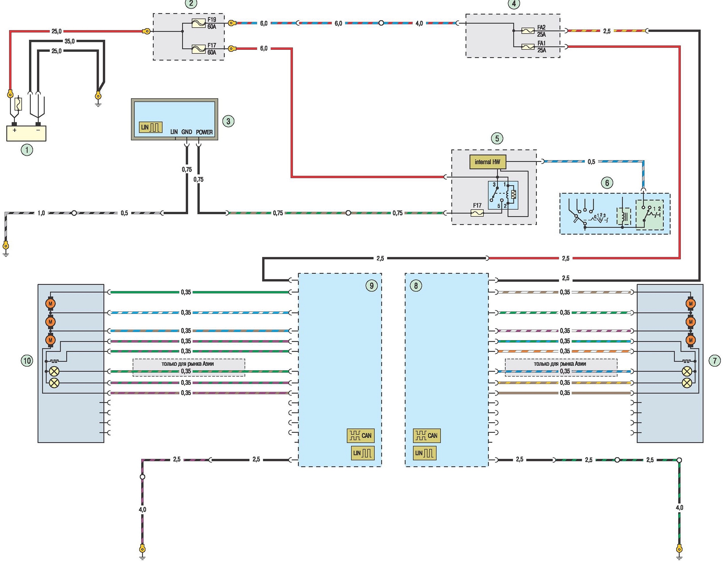This screenshot has height=567, width=728.
Task: Click the upper lamp symbol in unit 7
Action: [687, 371]
